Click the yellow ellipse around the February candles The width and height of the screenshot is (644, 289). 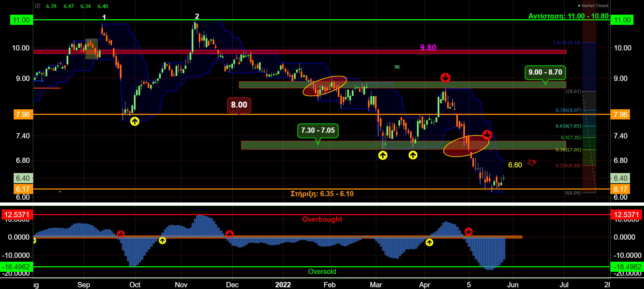point(325,86)
